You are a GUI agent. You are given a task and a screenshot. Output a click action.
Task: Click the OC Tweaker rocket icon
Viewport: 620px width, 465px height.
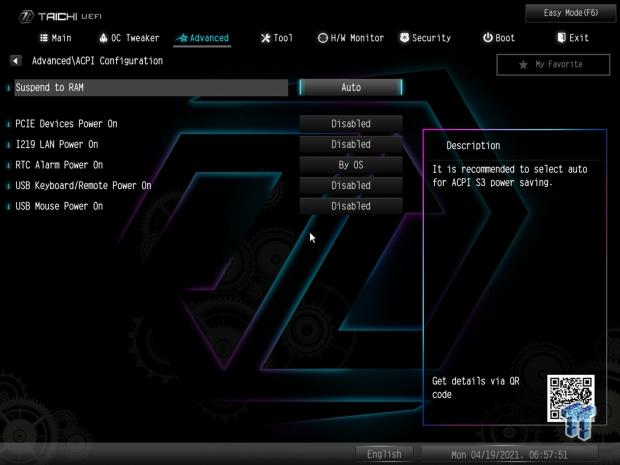103,38
